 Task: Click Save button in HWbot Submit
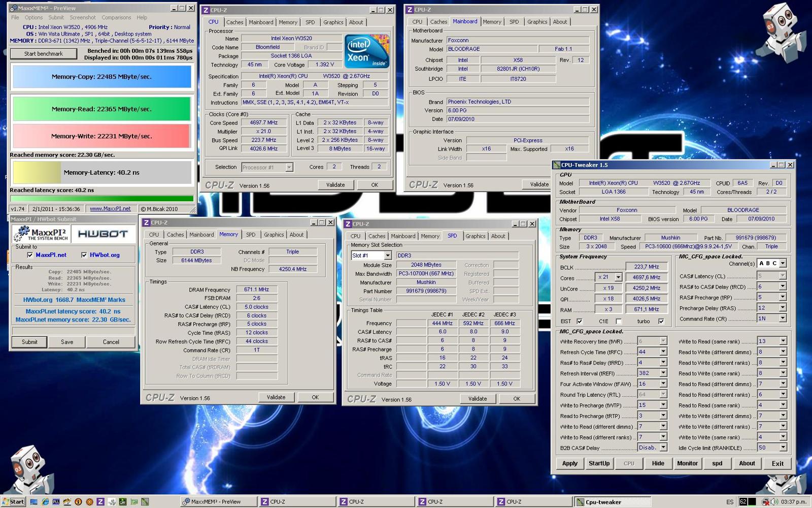click(x=67, y=342)
